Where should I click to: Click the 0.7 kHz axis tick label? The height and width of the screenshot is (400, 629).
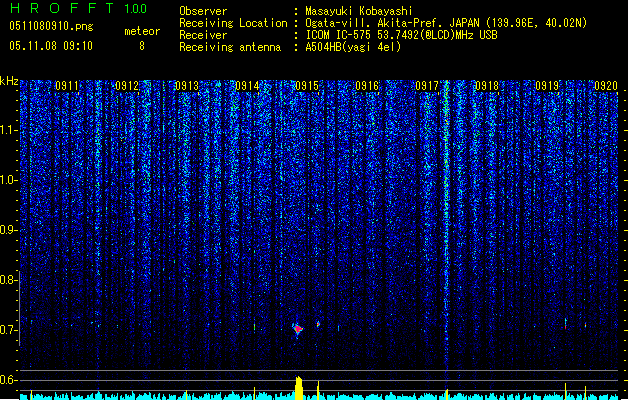coord(9,330)
